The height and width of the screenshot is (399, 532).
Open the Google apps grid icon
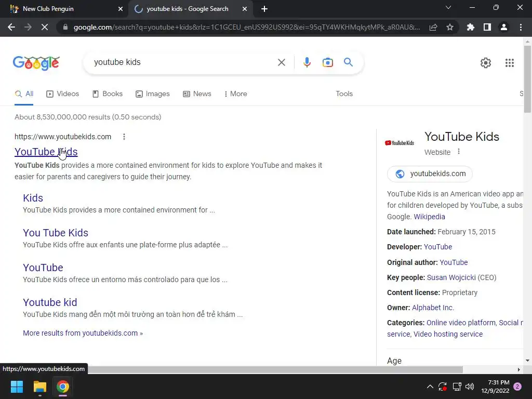[x=510, y=63]
